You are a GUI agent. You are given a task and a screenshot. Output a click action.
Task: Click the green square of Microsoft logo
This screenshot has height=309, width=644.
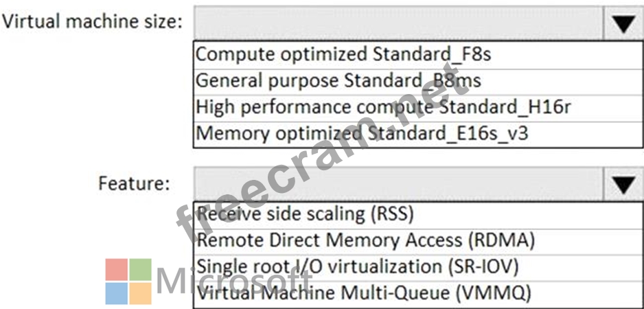coord(141,270)
